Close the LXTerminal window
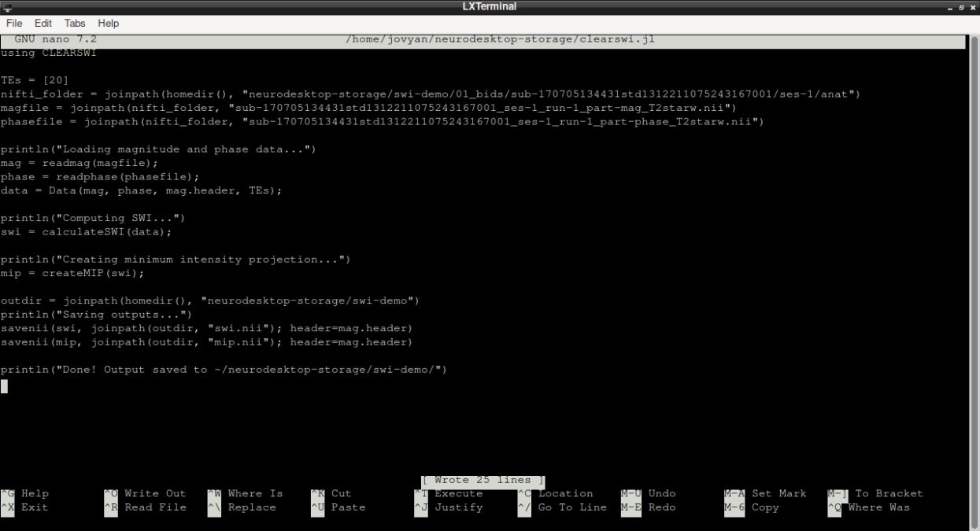980x531 pixels. pos(973,6)
